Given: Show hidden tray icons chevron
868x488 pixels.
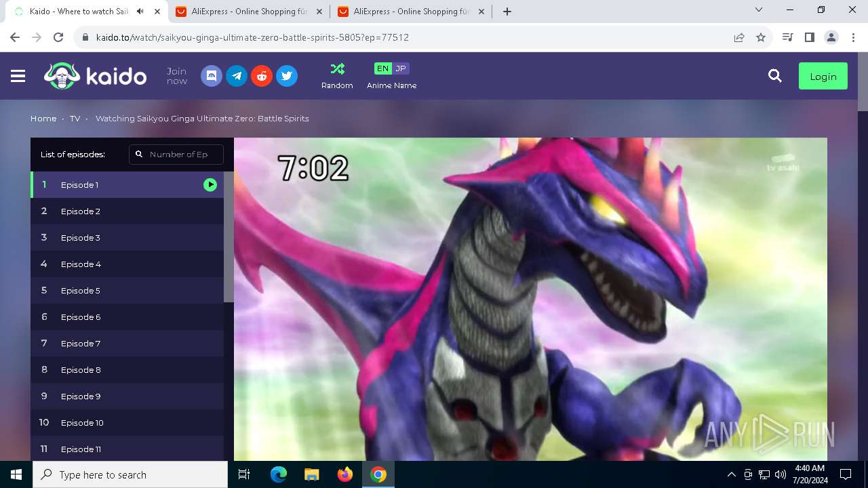Looking at the screenshot, I should coord(731,474).
